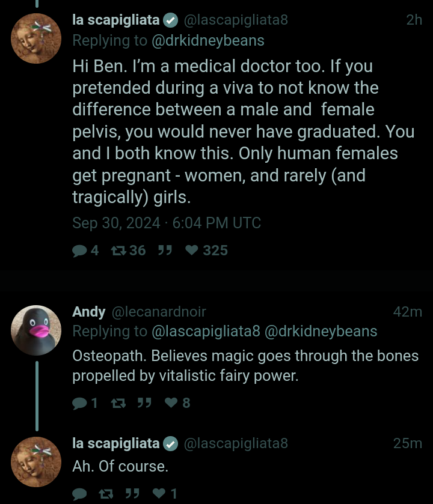Open la scapigliata's avatar on top tweet
433x504 pixels.
[35, 37]
